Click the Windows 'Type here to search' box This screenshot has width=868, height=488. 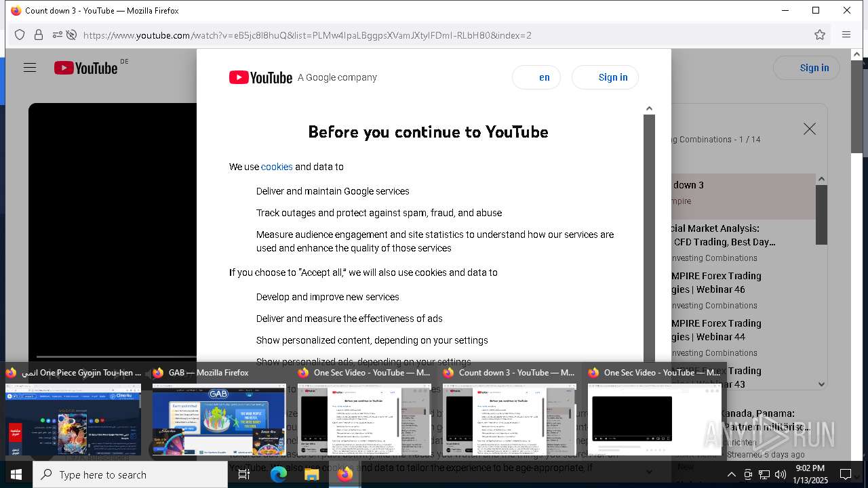pyautogui.click(x=130, y=474)
